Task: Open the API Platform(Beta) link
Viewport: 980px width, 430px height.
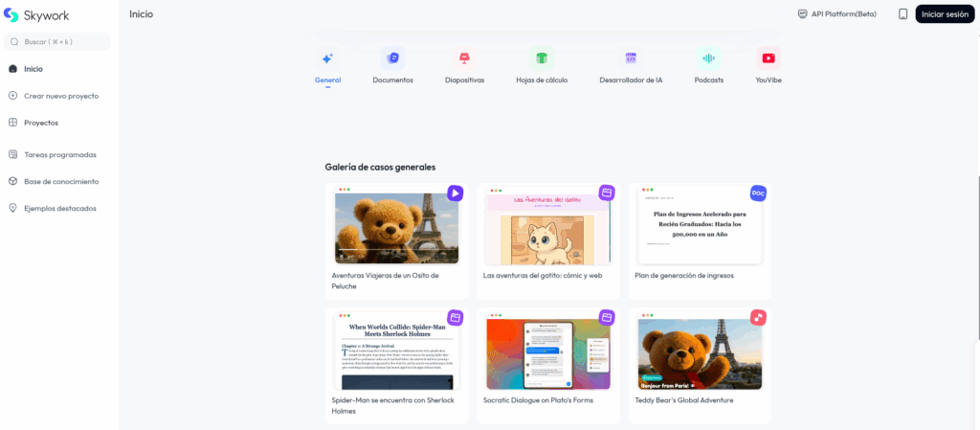Action: point(836,14)
